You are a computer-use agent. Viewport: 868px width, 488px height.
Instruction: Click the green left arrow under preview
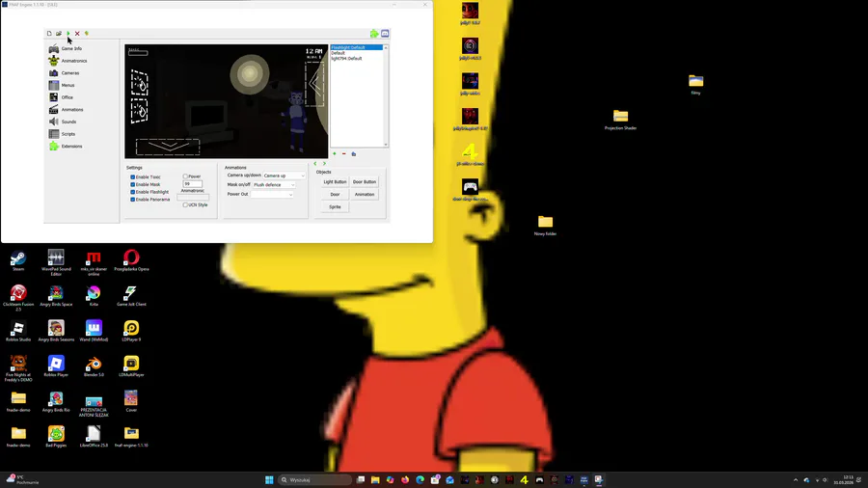pyautogui.click(x=315, y=164)
